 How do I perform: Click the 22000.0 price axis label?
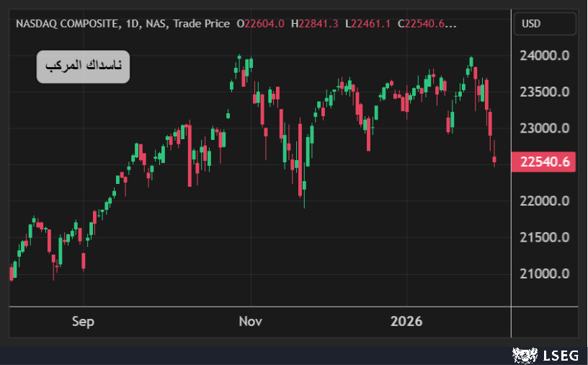click(545, 201)
